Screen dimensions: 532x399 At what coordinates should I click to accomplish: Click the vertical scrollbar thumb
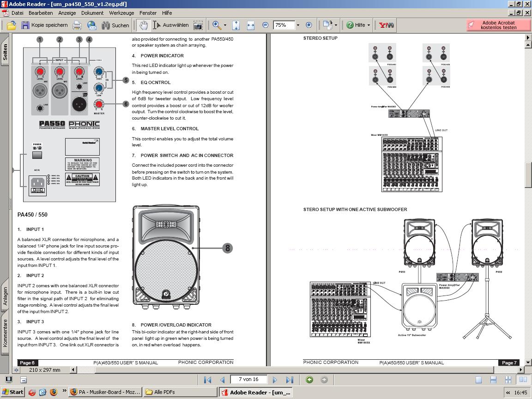pos(528,175)
